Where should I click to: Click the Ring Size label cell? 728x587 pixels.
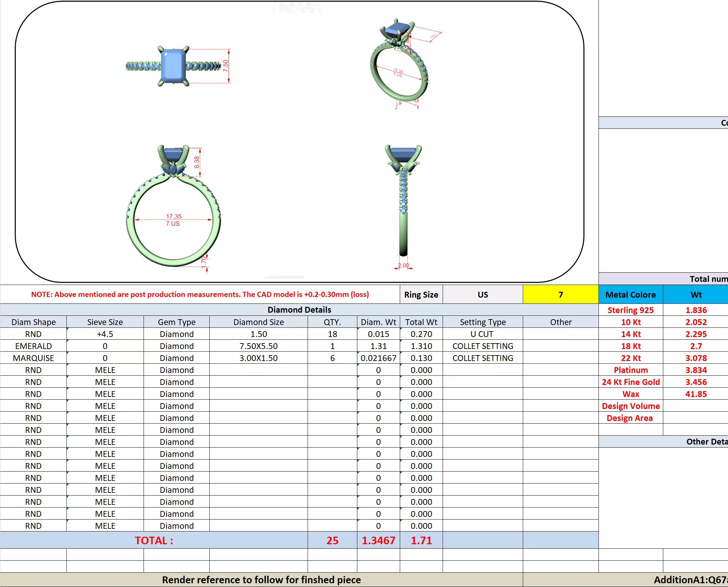click(x=421, y=295)
